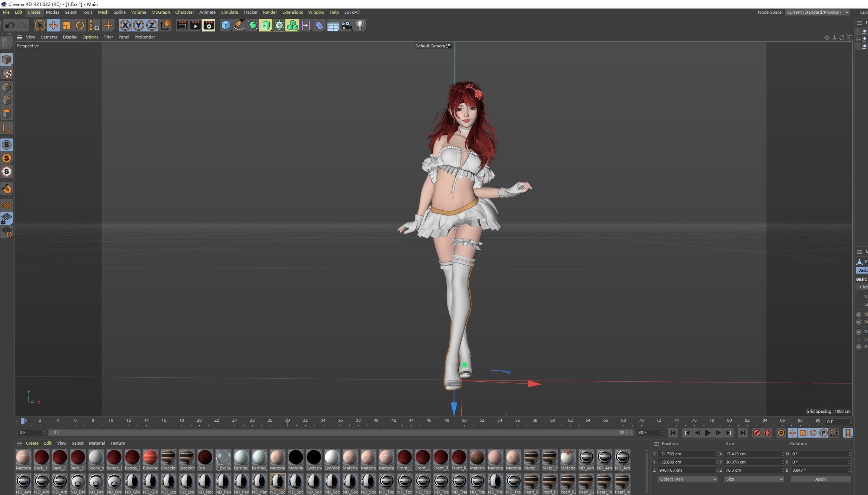Add a Light object

point(360,25)
